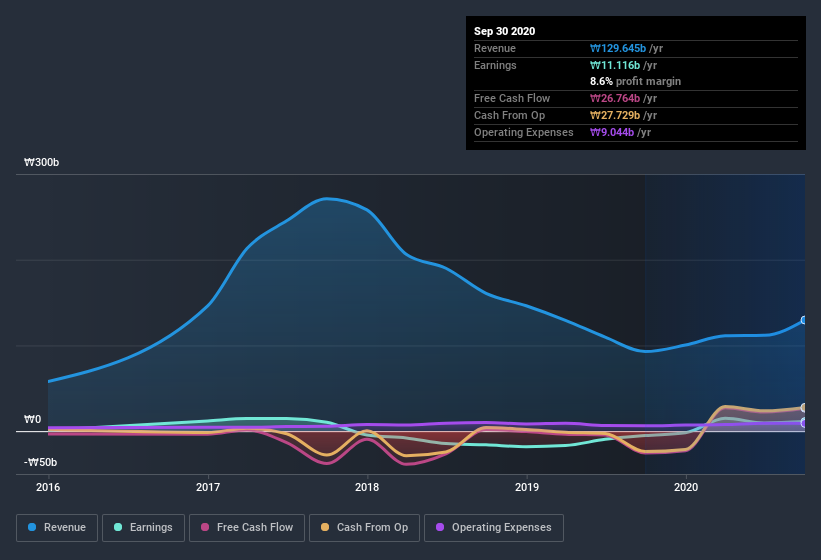Toggle the Operating Expenses legend button

click(x=494, y=528)
